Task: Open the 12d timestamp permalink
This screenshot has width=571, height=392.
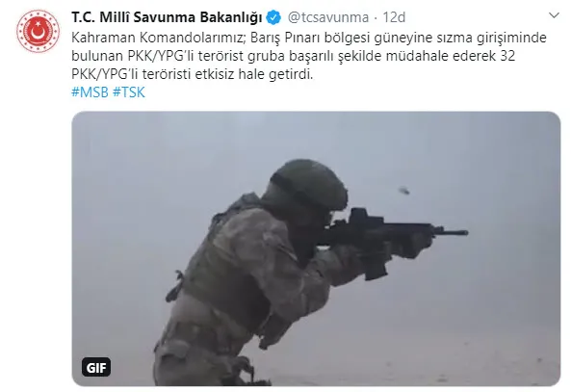Action: coord(394,17)
